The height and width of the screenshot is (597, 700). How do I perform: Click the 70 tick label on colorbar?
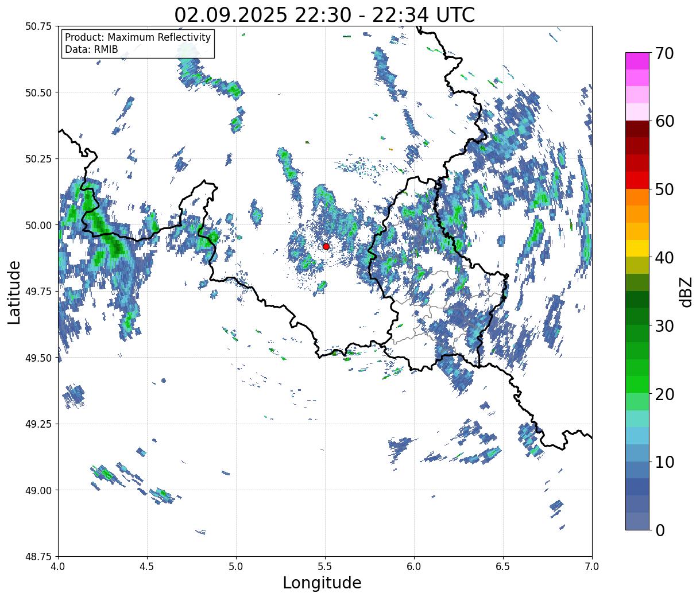[x=664, y=53]
